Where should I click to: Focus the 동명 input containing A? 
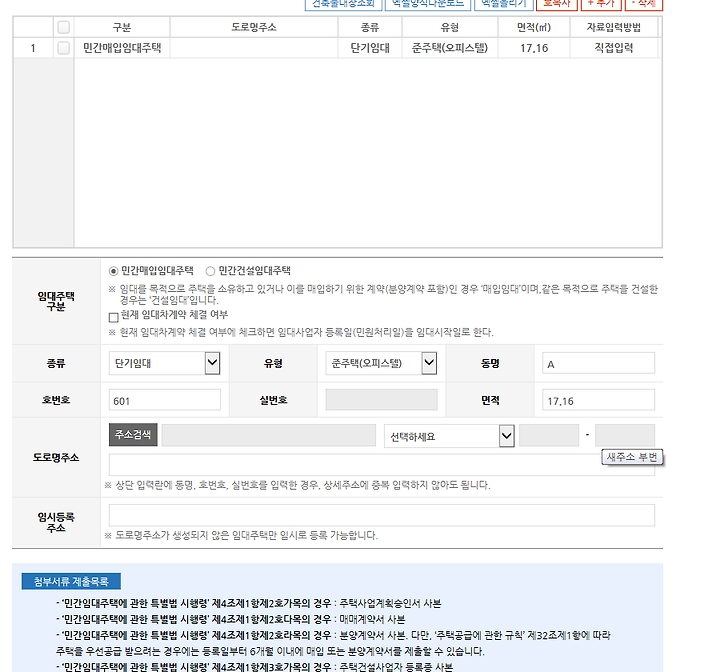pos(598,363)
